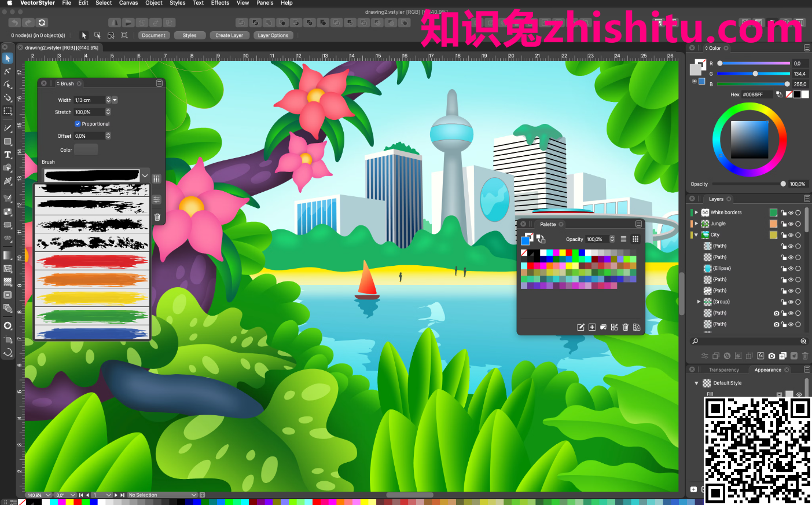
Task: Click the crop frame icon next to Document button
Action: pyautogui.click(x=124, y=35)
